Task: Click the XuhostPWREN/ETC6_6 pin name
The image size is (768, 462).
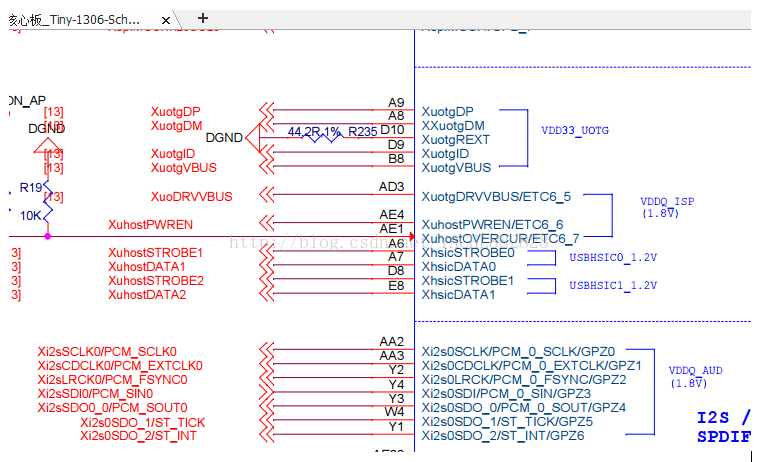Action: tap(492, 225)
